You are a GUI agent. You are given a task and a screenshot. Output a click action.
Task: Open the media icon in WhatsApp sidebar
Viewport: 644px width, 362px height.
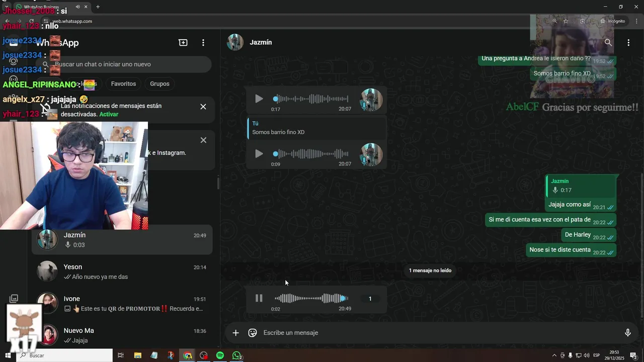pyautogui.click(x=14, y=299)
